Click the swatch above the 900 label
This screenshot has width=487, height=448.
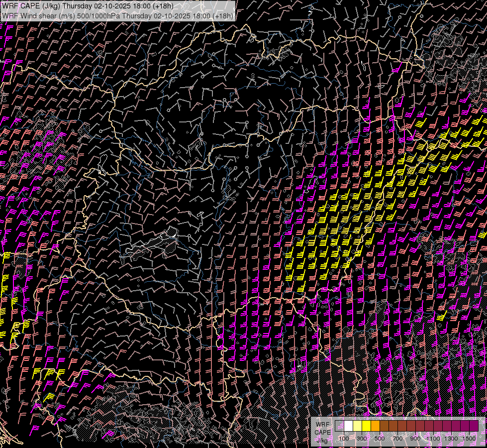pos(420,426)
